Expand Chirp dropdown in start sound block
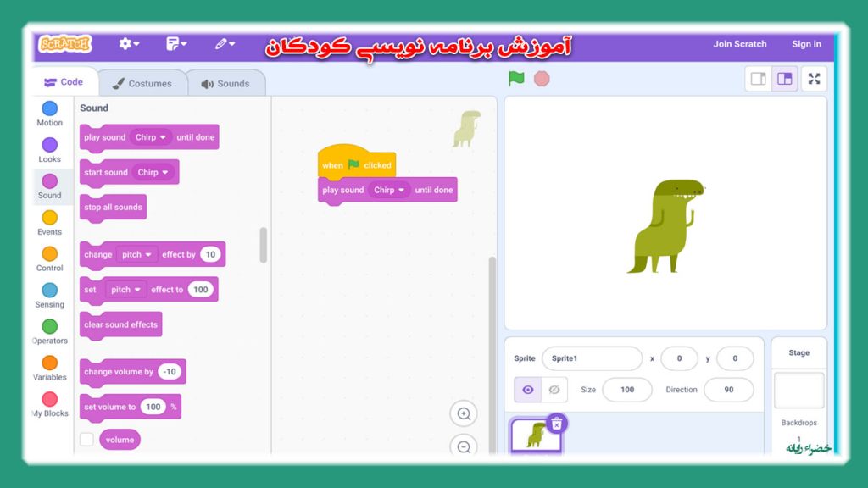The width and height of the screenshot is (868, 488). pyautogui.click(x=153, y=172)
